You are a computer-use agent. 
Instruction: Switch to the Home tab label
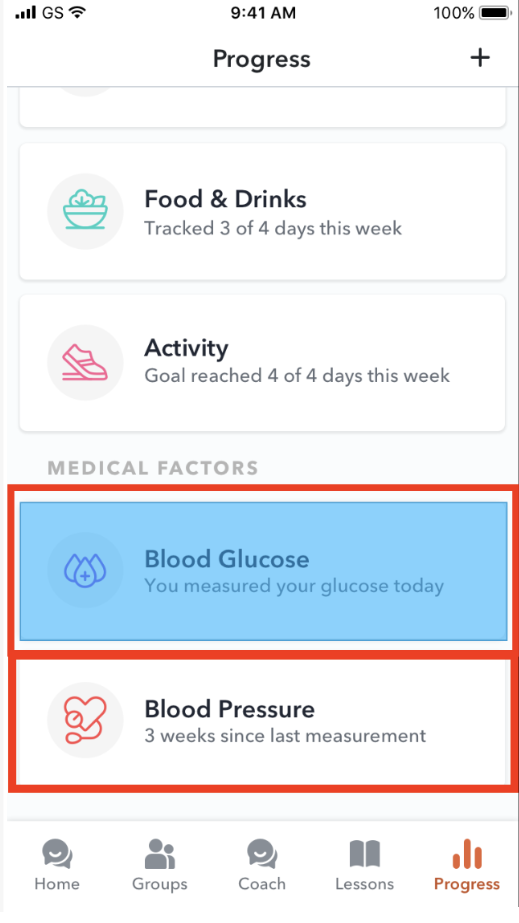pos(57,884)
